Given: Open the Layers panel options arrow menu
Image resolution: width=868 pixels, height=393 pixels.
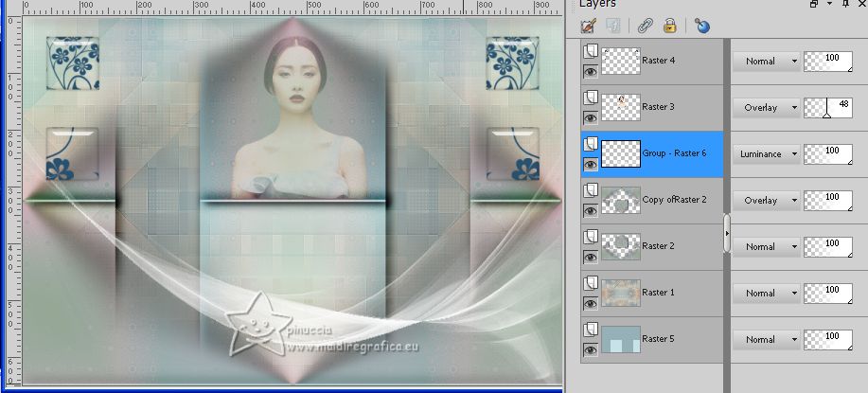Looking at the screenshot, I should 829,4.
